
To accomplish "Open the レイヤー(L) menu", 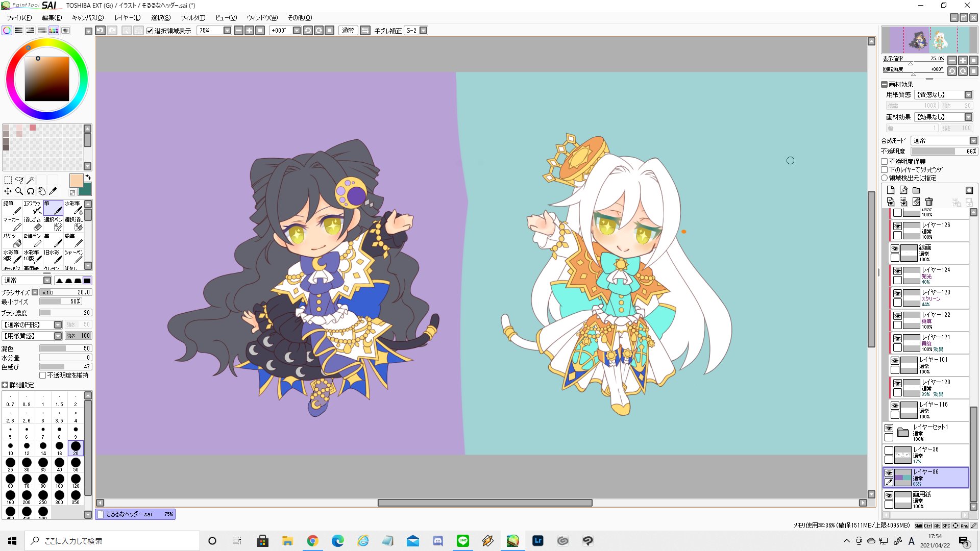I will (127, 18).
